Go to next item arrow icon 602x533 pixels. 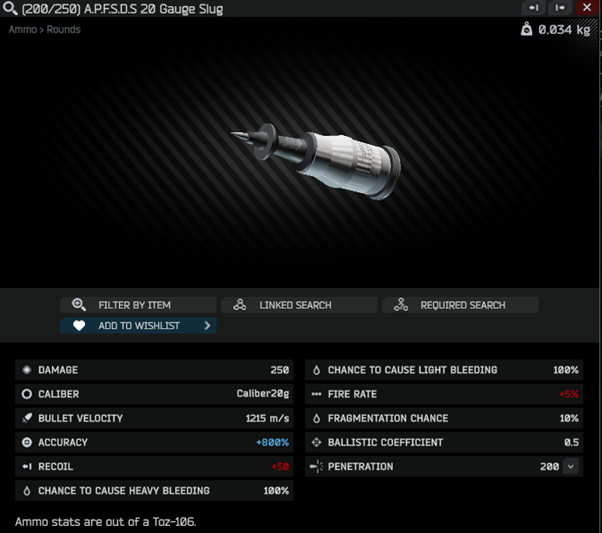560,8
